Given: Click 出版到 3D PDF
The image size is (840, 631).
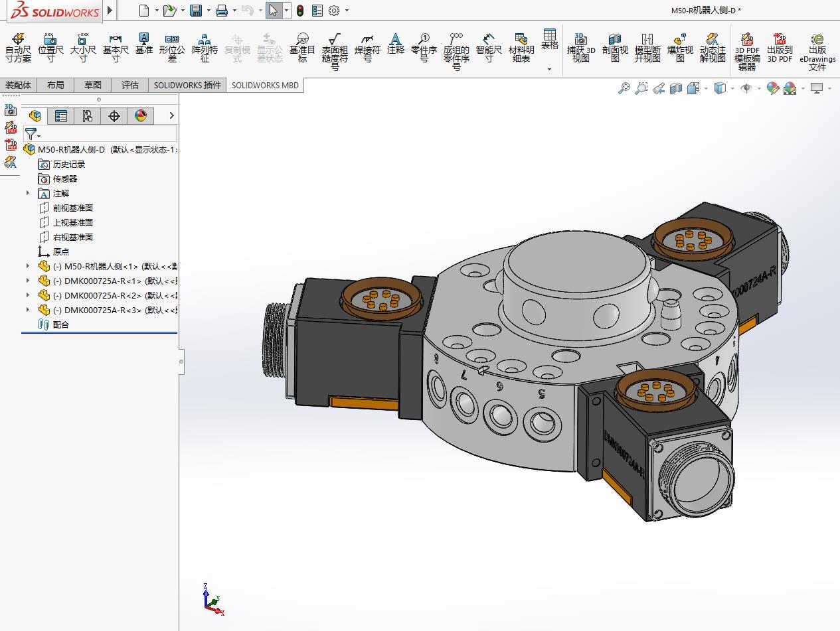Looking at the screenshot, I should click(780, 48).
